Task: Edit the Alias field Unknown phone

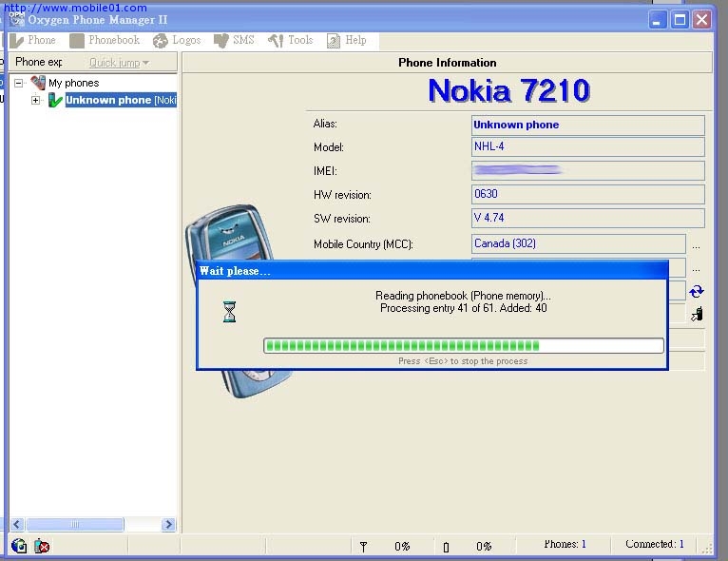Action: (587, 125)
